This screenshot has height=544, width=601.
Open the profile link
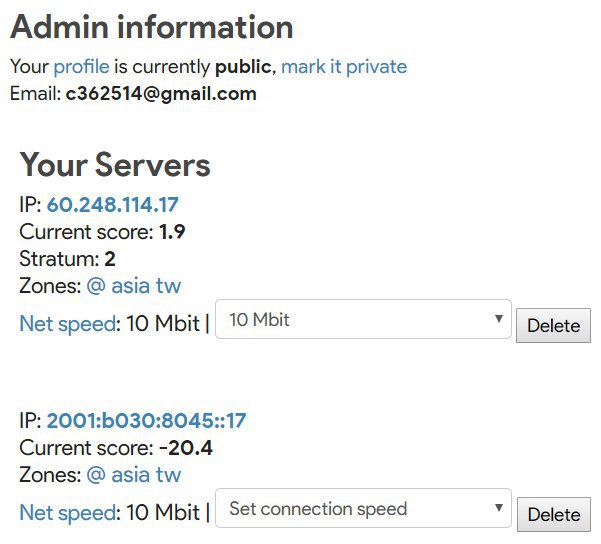point(81,67)
